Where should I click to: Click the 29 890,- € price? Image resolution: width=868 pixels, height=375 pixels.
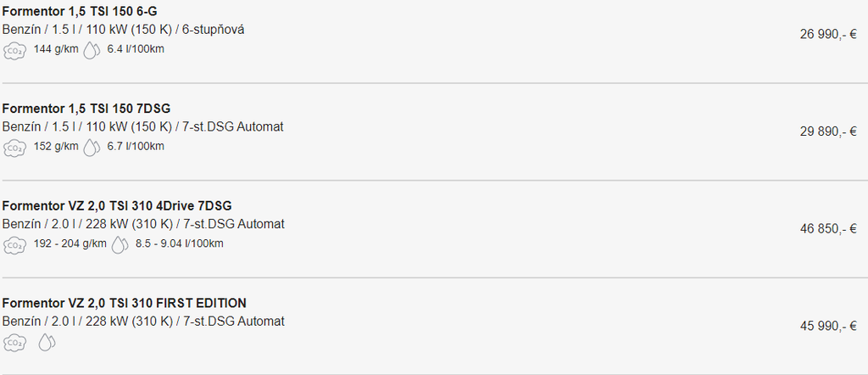828,132
